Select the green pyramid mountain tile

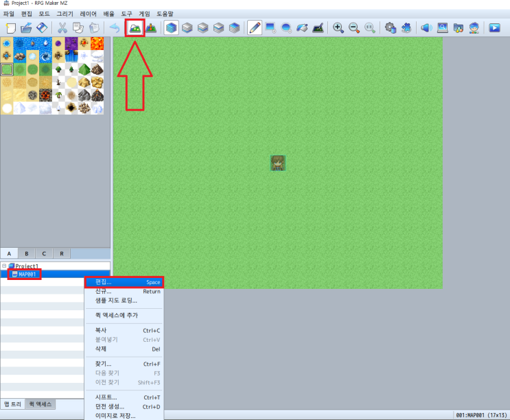(x=84, y=69)
